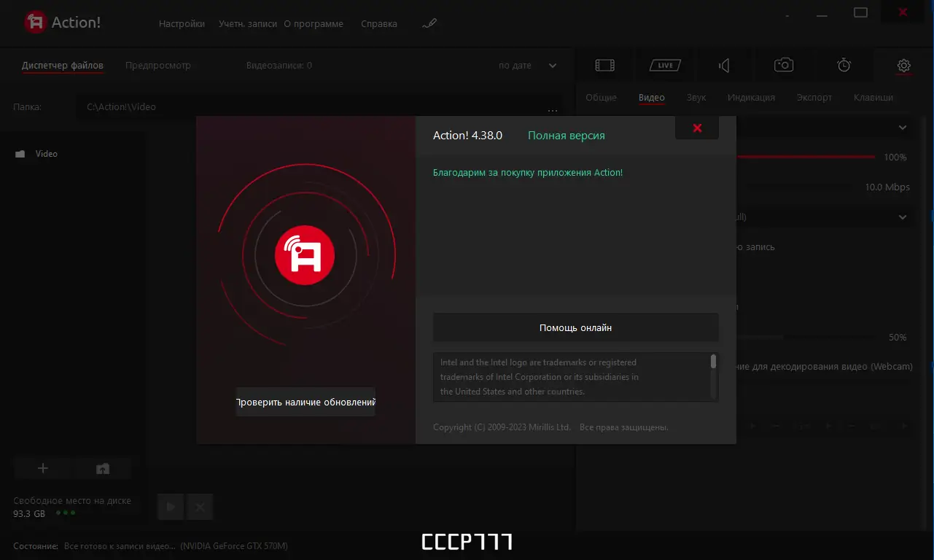Open the screenshot capture mode

tap(783, 65)
